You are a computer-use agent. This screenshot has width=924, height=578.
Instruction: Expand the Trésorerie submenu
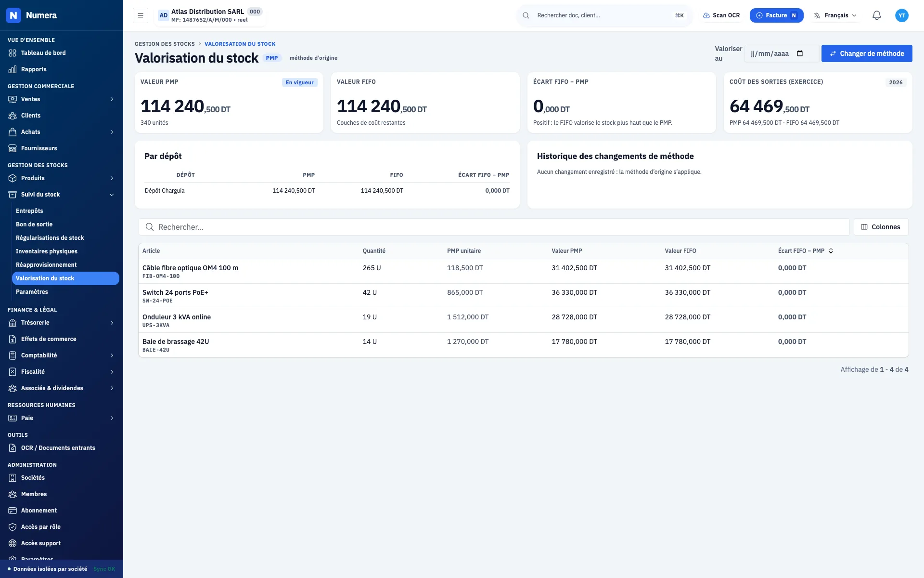[x=62, y=323]
